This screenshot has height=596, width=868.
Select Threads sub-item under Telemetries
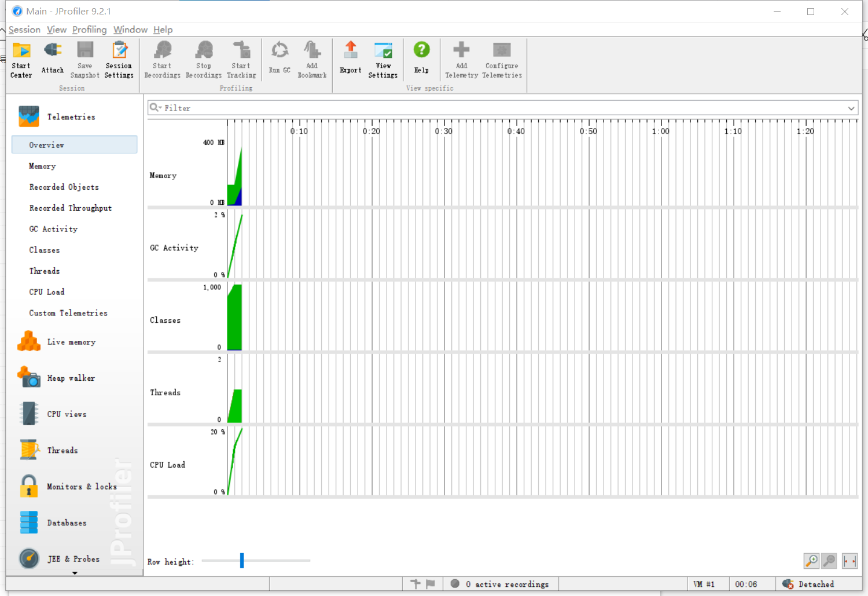pos(45,271)
